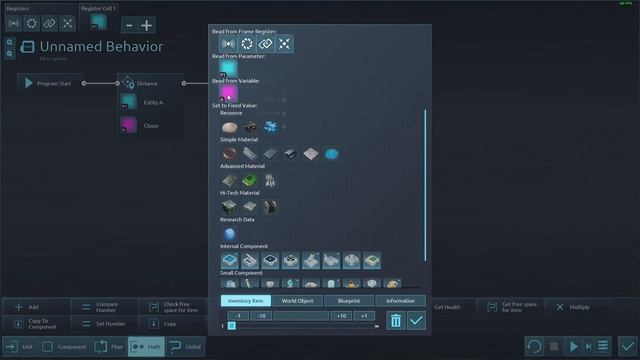Switch to the Inventory Item tab
Image resolution: width=640 pixels, height=360 pixels.
tap(246, 301)
